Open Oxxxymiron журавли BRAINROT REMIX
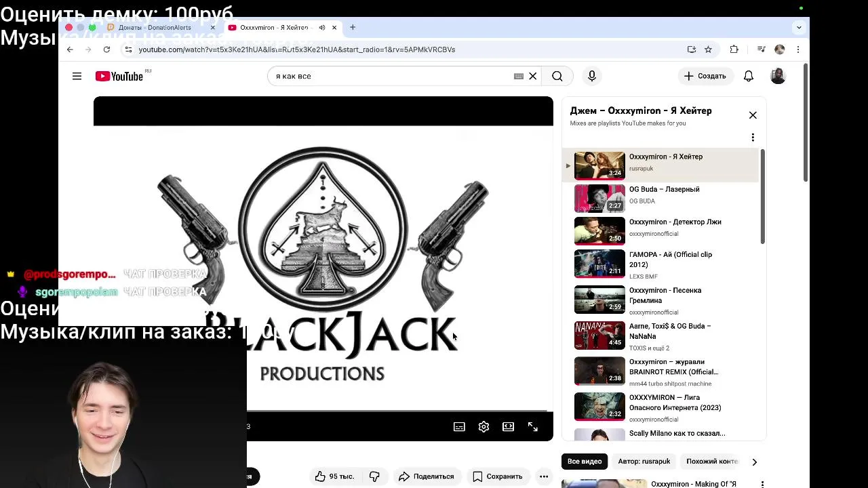Screen dimensions: 868x488 [x=660, y=371]
